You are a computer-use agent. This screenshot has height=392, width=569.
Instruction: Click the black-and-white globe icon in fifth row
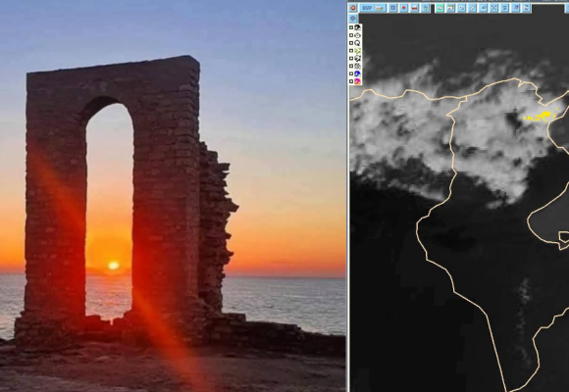357,58
